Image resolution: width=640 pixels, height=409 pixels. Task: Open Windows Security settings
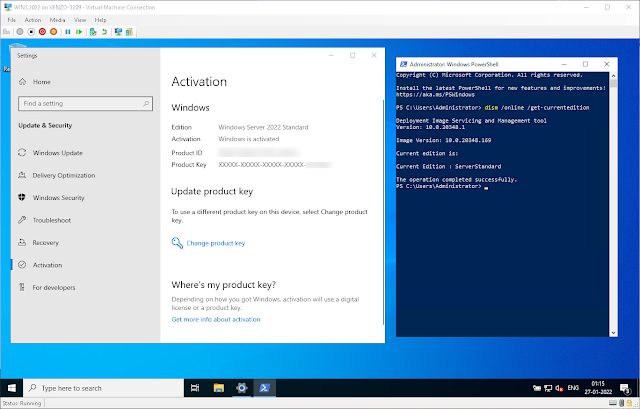[x=58, y=198]
